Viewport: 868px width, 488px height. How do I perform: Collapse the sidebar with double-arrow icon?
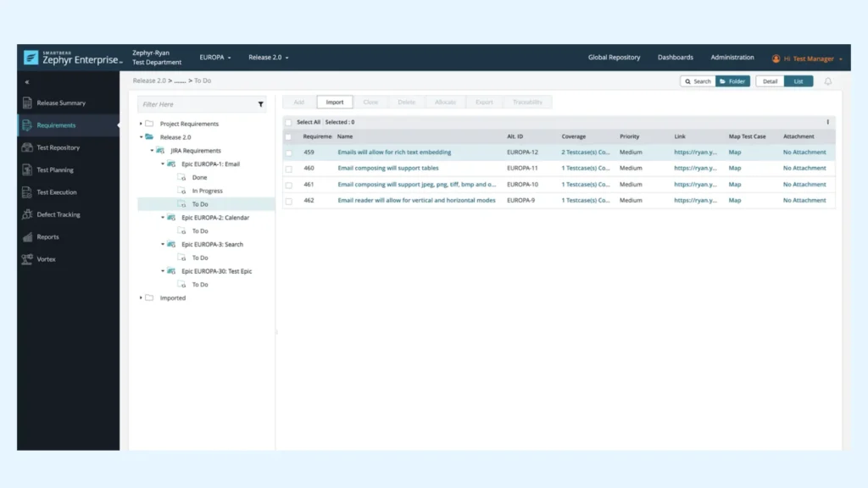[x=26, y=82]
